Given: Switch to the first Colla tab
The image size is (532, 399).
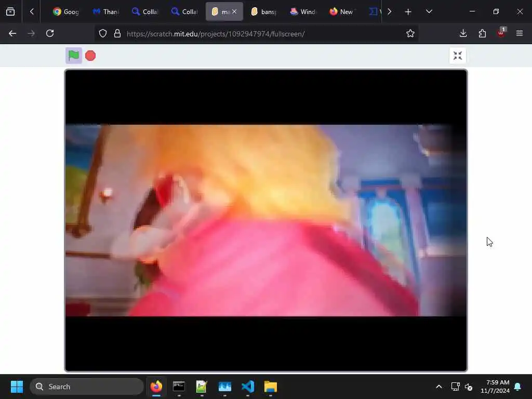Looking at the screenshot, I should click(145, 11).
